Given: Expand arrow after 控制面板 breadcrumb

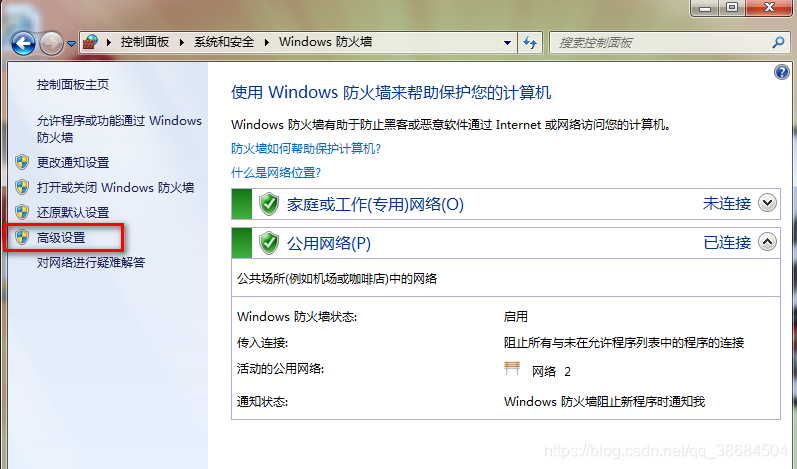Looking at the screenshot, I should [181, 42].
